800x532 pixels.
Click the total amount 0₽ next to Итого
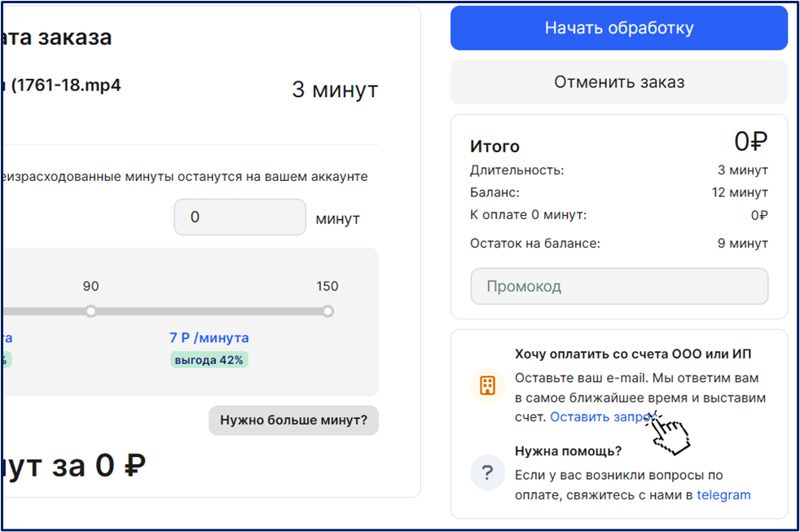750,141
